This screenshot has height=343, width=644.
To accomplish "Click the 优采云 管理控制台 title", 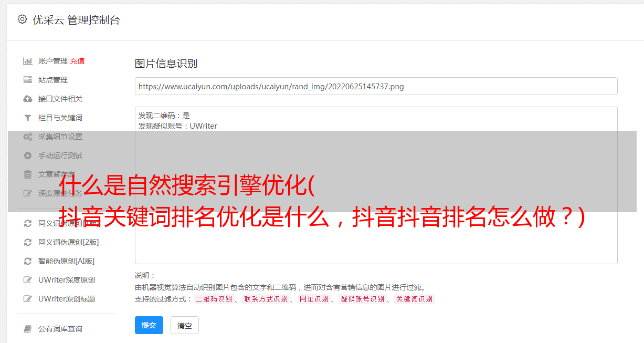I will click(76, 20).
